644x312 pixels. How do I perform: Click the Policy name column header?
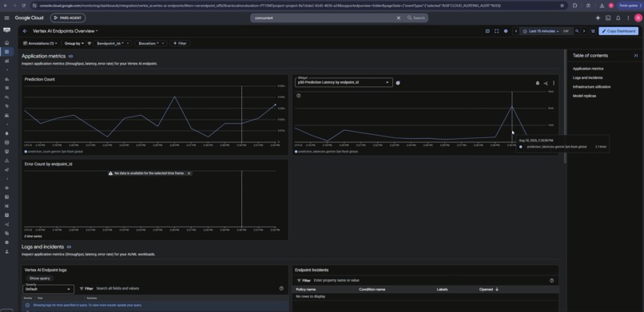click(305, 290)
